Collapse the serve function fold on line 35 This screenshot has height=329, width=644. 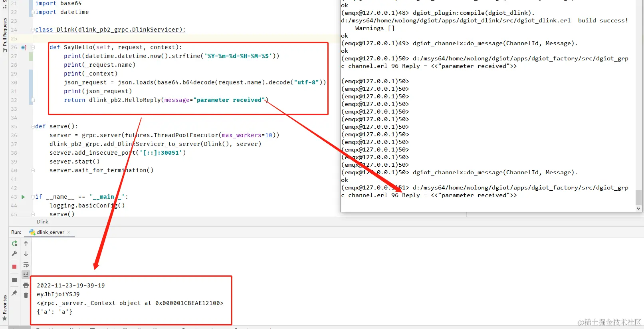pyautogui.click(x=33, y=126)
